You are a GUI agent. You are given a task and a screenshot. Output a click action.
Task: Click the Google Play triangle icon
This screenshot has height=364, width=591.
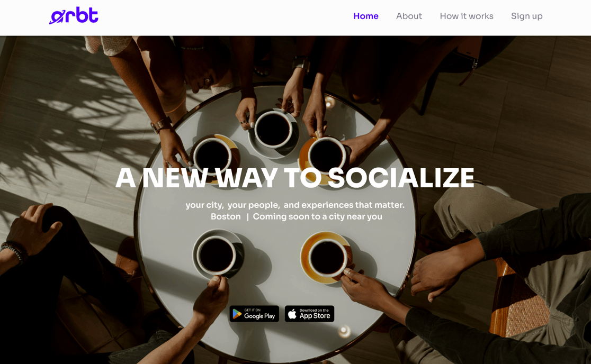(x=237, y=314)
